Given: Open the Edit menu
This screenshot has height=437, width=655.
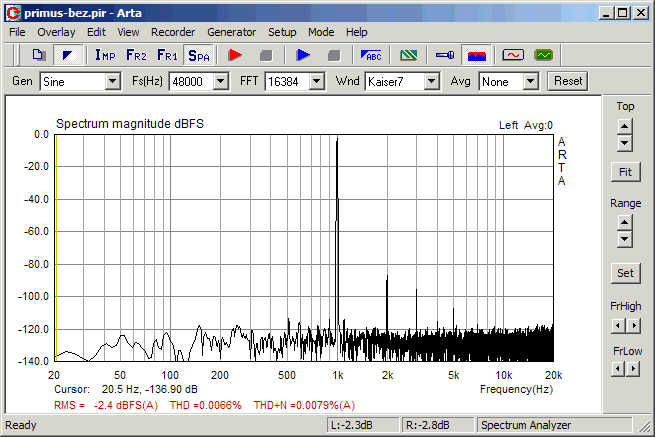Looking at the screenshot, I should (96, 32).
